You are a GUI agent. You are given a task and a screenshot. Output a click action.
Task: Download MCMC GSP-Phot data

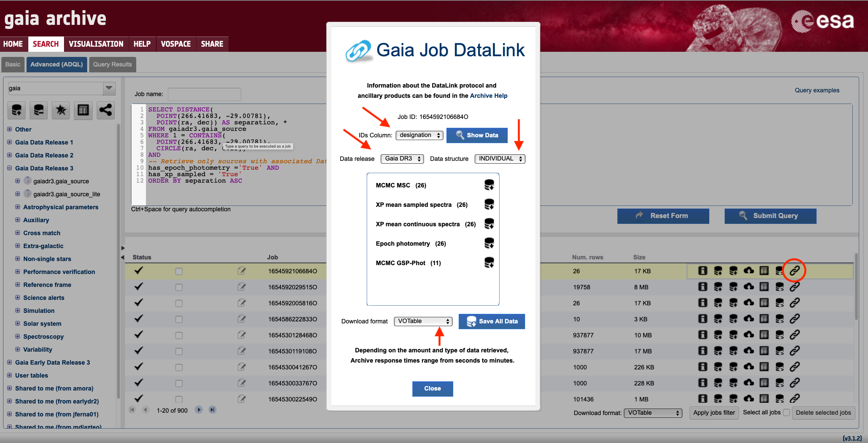coord(489,263)
